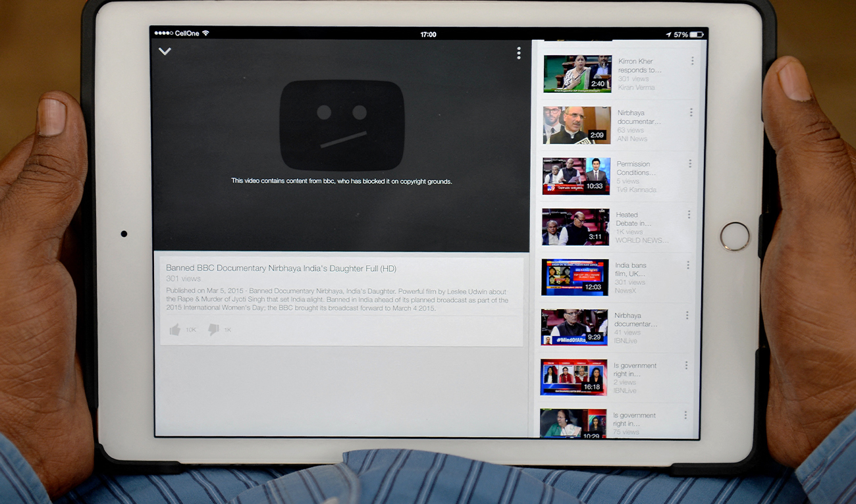
Task: Tap the 57% battery percentage
Action: point(681,34)
